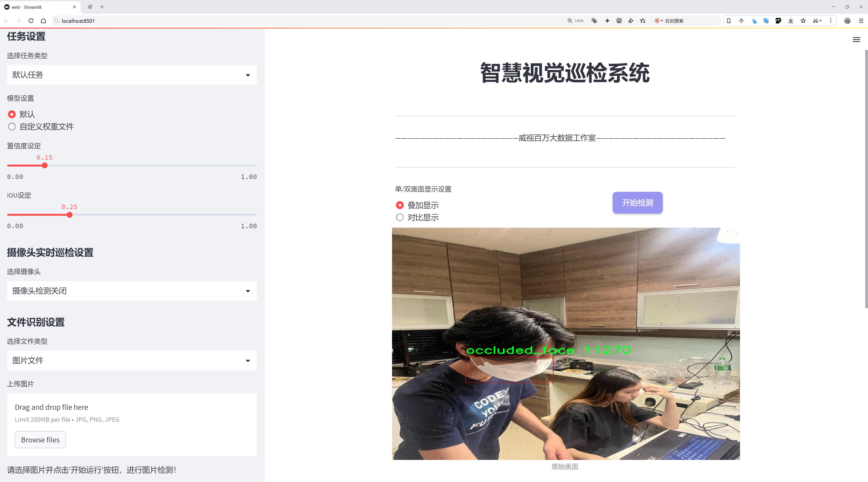Select the 叠加显示 radio button
868x482 pixels.
400,205
